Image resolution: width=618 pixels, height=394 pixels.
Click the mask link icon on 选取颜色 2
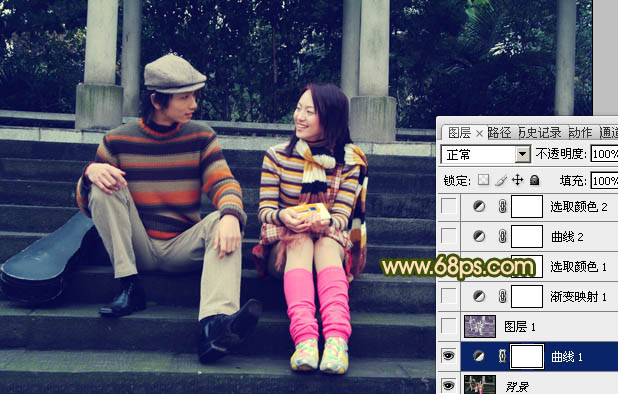click(x=503, y=206)
